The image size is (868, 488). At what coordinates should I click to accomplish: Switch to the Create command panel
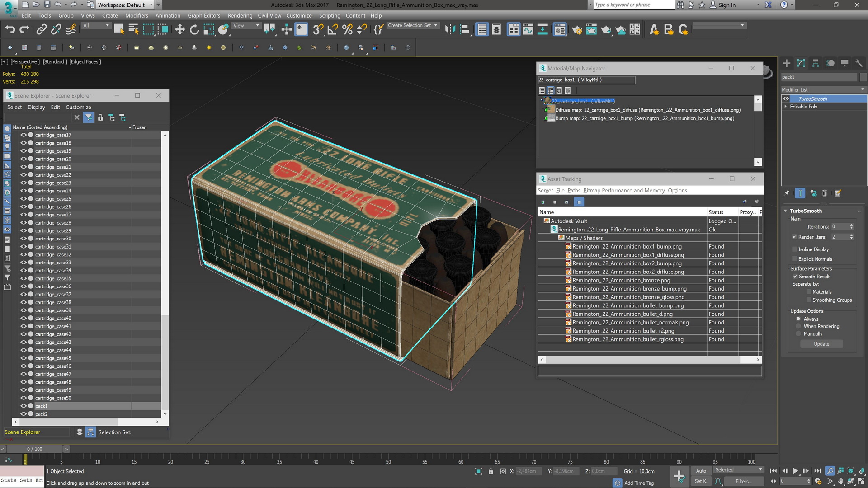click(787, 63)
